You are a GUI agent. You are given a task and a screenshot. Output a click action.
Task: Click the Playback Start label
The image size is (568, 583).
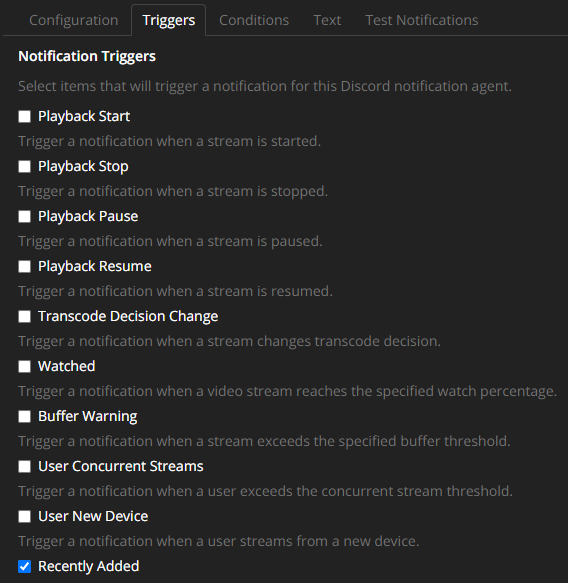coord(84,116)
